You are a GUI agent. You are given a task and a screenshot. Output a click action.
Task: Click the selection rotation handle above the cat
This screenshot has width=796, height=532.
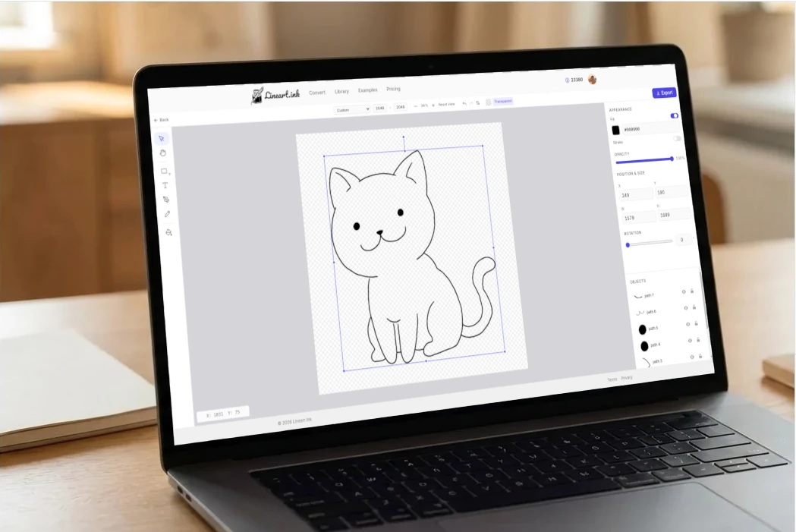404,137
